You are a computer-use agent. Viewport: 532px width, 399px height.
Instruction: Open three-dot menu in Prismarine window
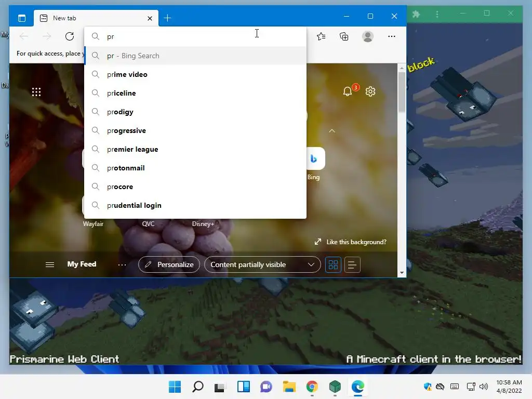coord(437,14)
